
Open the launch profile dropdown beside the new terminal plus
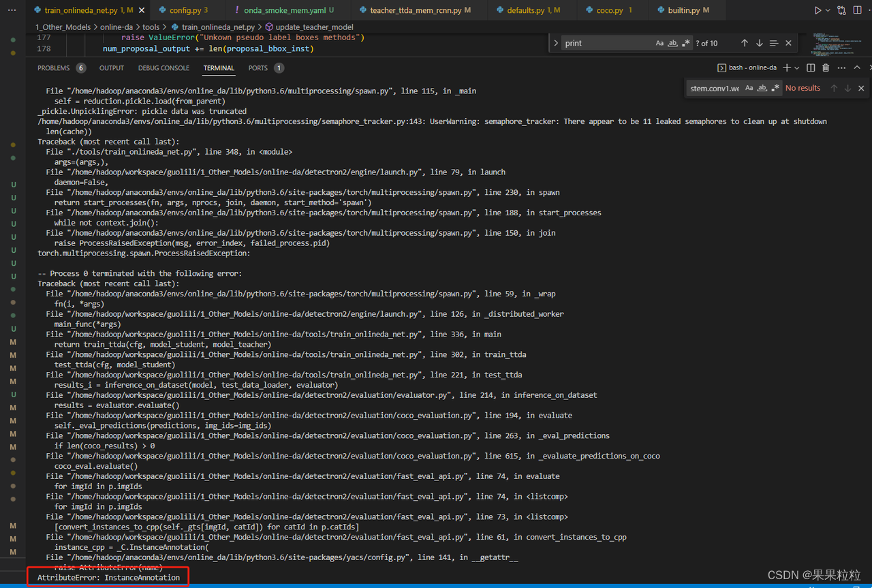[x=797, y=67]
